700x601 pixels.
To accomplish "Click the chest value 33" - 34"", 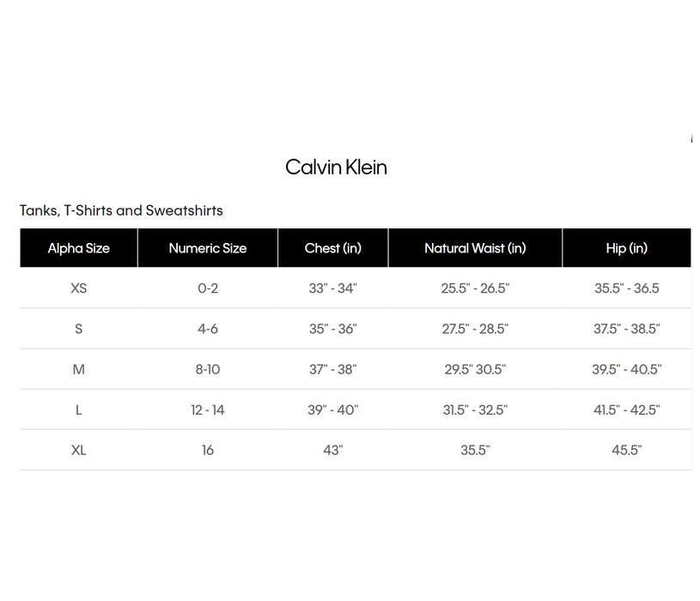I will [333, 288].
